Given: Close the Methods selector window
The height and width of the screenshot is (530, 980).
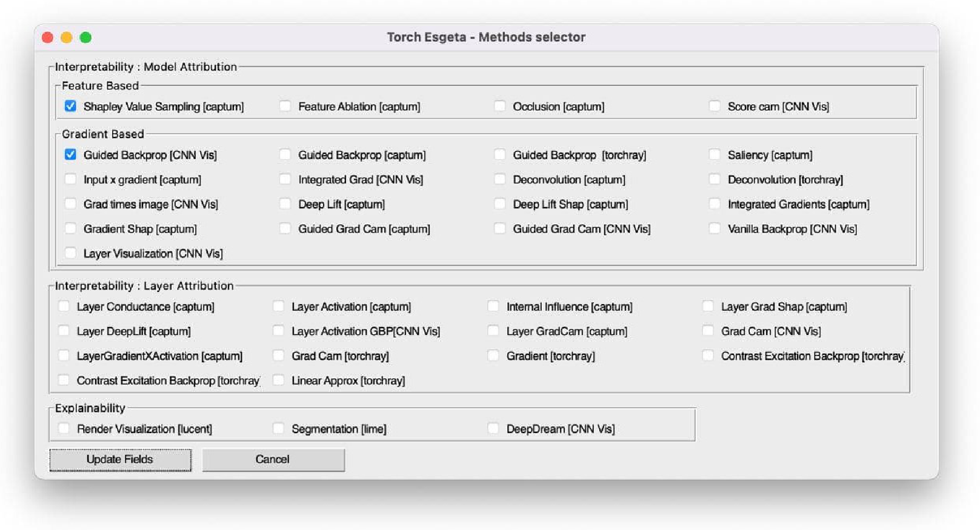Looking at the screenshot, I should pyautogui.click(x=48, y=38).
